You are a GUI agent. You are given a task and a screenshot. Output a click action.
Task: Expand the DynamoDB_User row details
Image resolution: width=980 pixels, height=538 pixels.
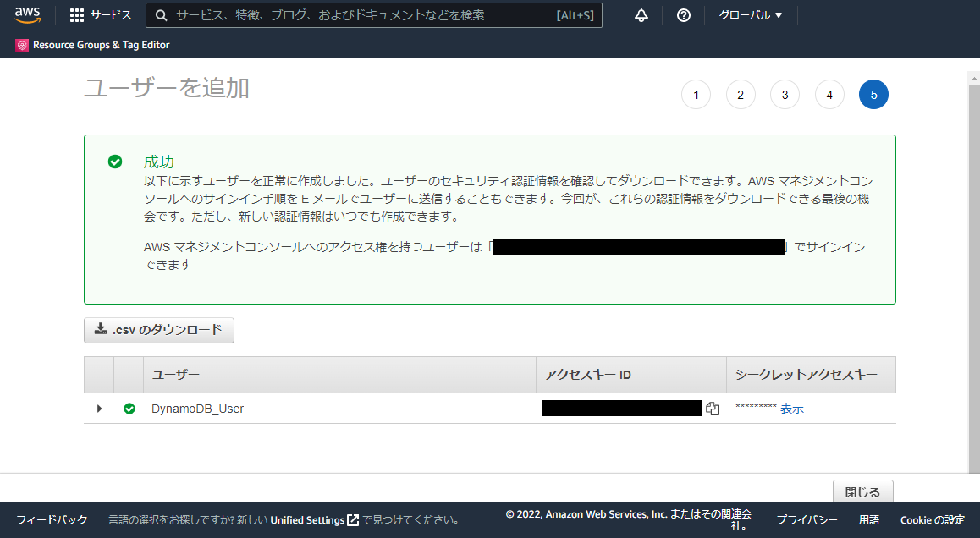(x=99, y=409)
